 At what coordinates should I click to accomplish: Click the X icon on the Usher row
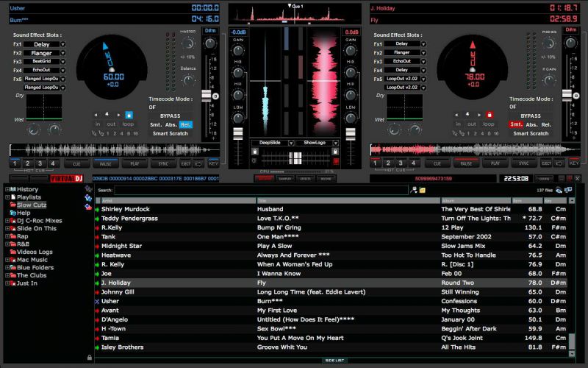pos(97,301)
